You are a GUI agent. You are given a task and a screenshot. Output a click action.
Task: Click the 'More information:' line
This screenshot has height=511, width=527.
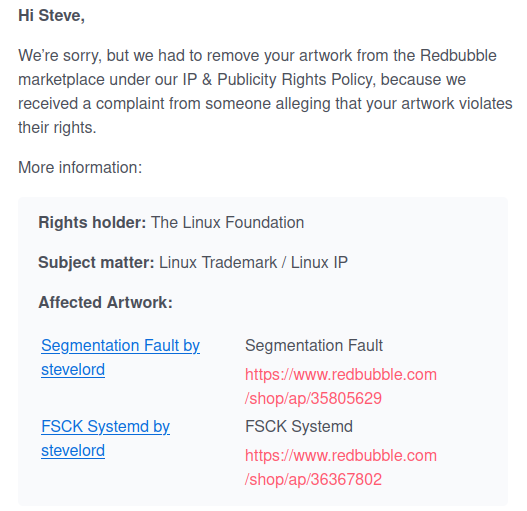(80, 167)
